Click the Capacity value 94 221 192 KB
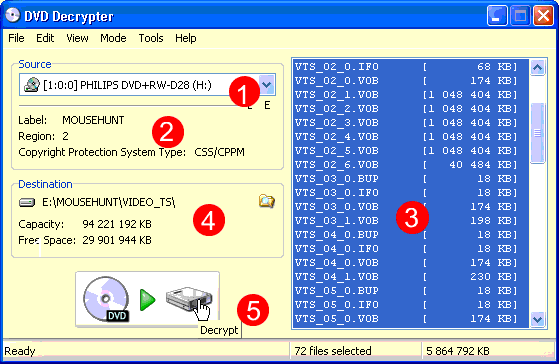Screen dimensions: 559x364 [117, 224]
